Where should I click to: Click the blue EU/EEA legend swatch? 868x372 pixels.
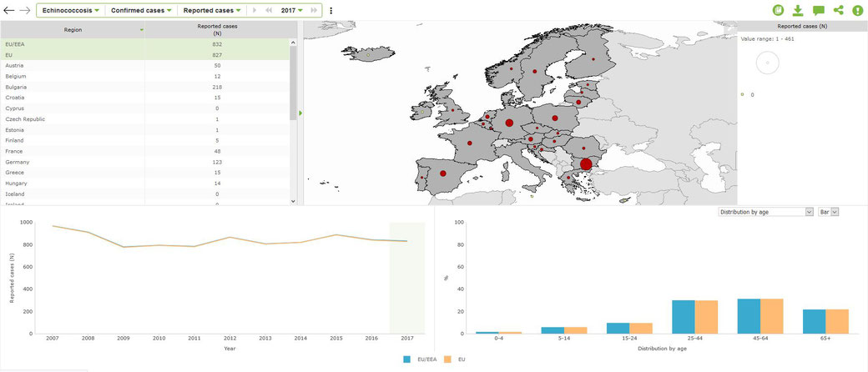coord(408,359)
